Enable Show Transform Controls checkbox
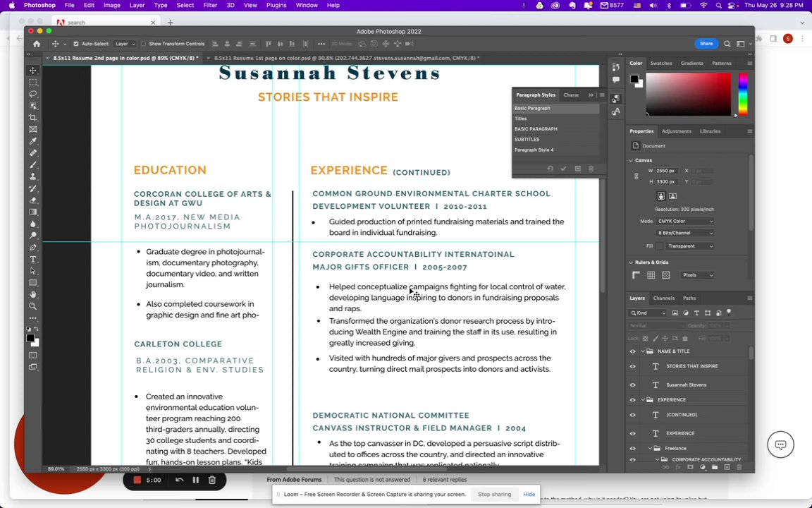 (x=144, y=44)
